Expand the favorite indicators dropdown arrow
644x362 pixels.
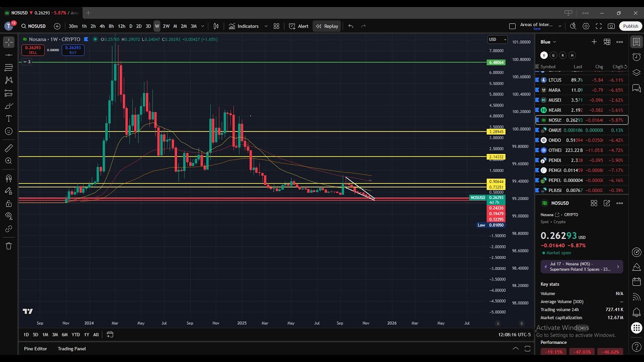click(x=266, y=26)
